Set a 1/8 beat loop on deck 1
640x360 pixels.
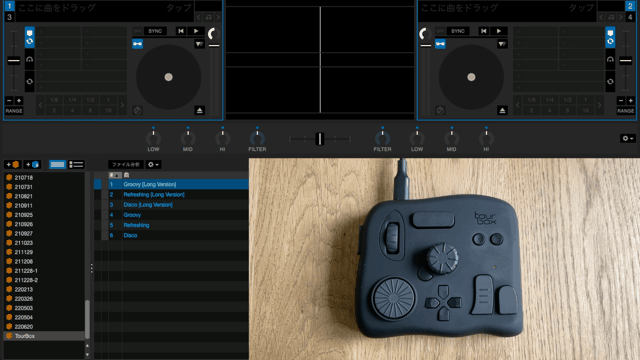coord(54,100)
